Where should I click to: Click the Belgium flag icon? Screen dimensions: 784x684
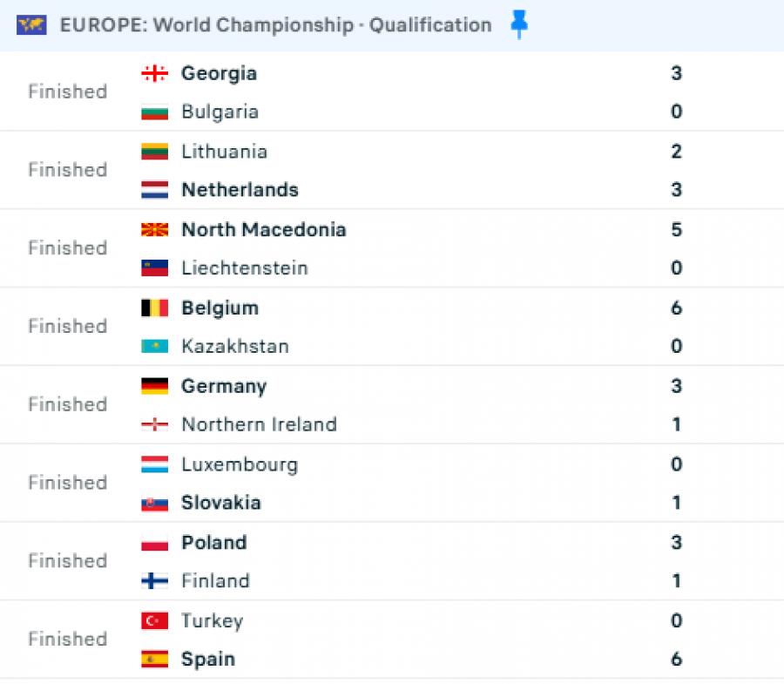tap(154, 308)
